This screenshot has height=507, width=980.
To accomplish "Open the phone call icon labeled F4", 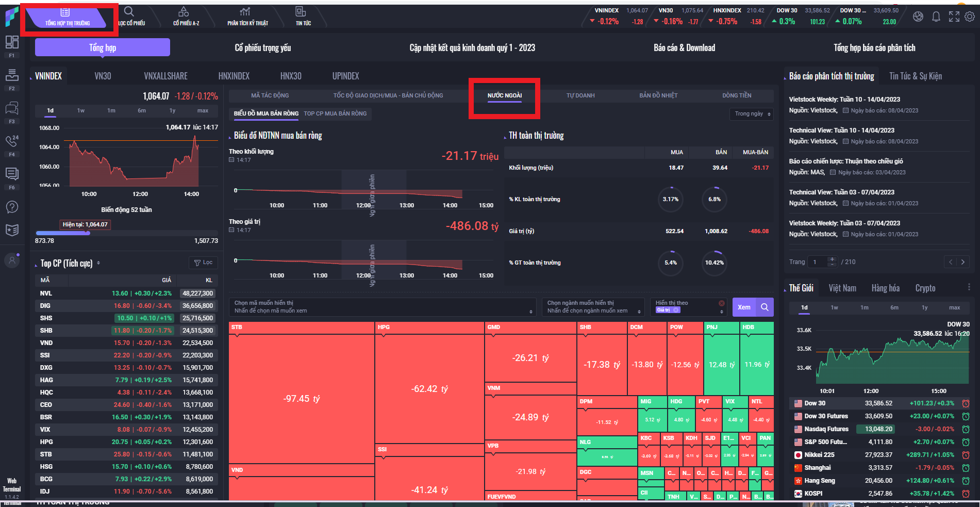I will click(x=12, y=141).
